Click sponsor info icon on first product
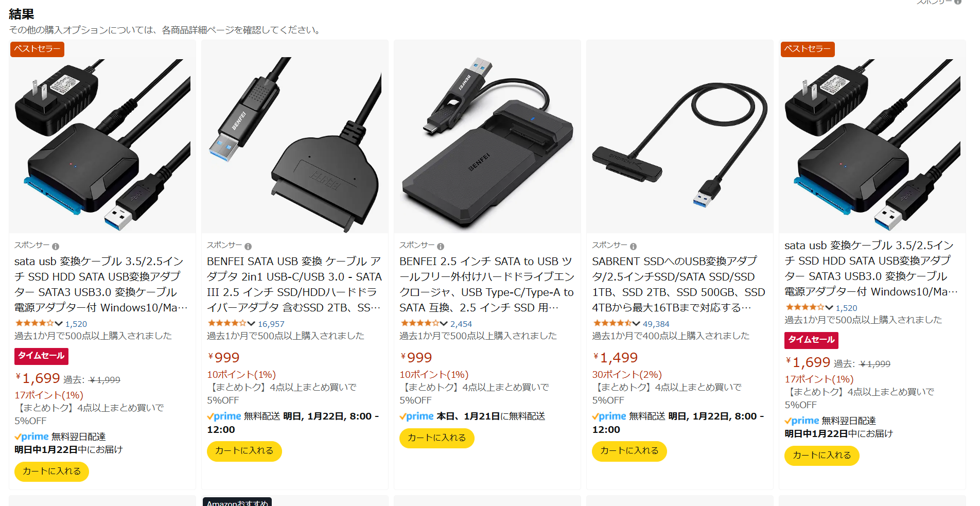The height and width of the screenshot is (506, 980). (56, 247)
